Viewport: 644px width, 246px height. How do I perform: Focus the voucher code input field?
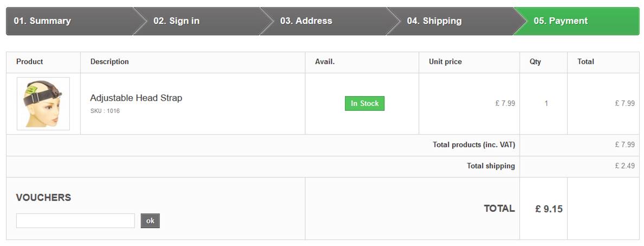tap(75, 221)
